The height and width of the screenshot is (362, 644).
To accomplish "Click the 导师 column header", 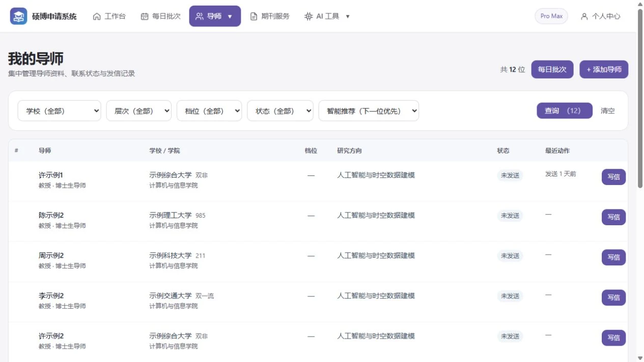I will coord(45,151).
